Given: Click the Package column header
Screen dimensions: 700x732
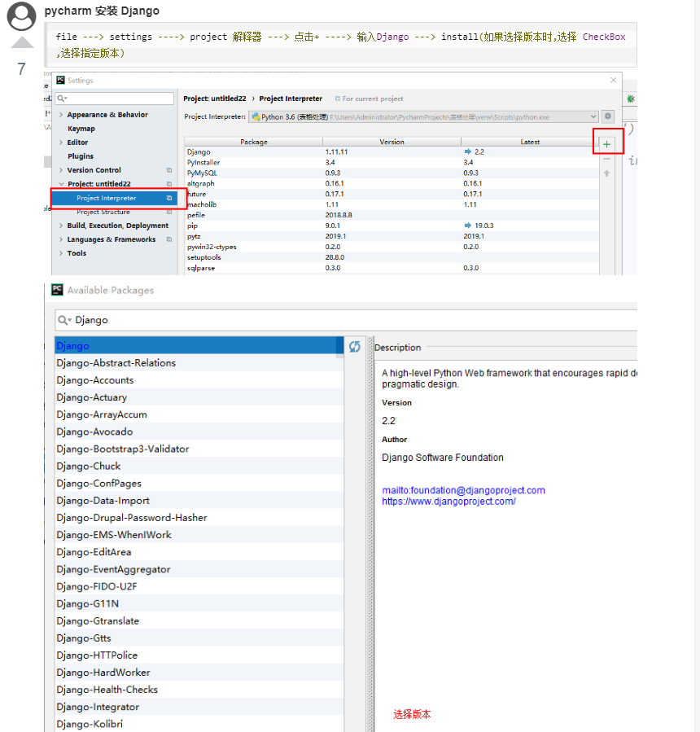Looking at the screenshot, I should 253,142.
